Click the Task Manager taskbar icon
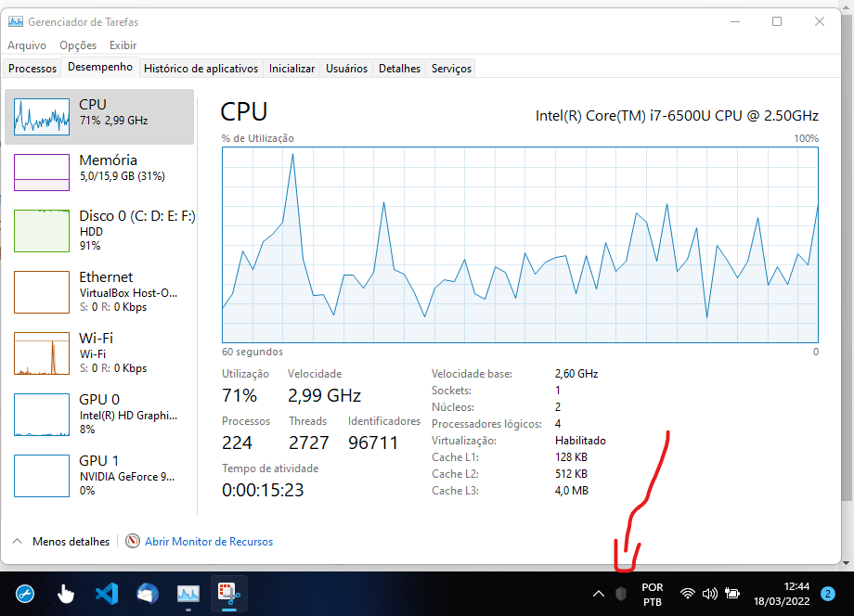 click(x=188, y=594)
